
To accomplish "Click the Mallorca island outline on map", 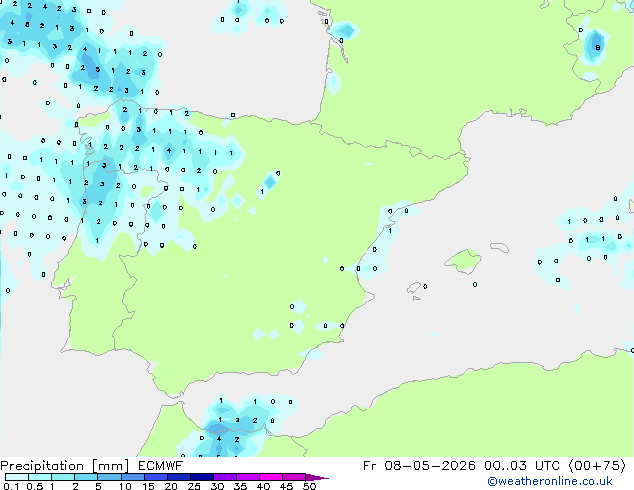I will click(463, 261).
